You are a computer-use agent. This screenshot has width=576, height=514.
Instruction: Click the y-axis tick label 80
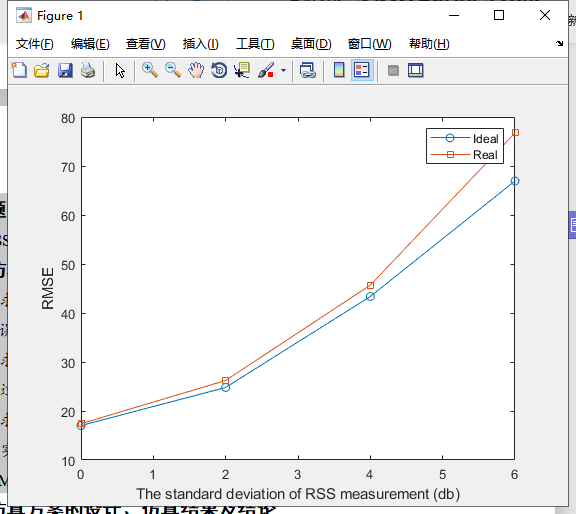[68, 118]
